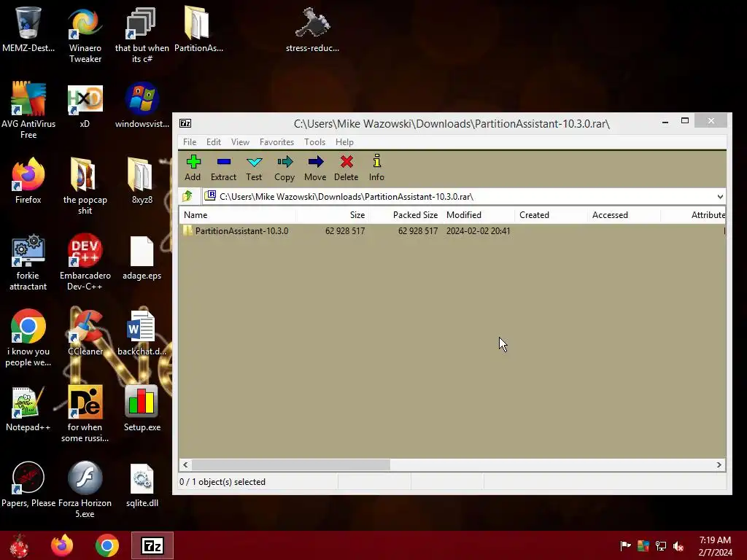Open the File menu
Viewport: 747px width, 560px height.
point(190,142)
